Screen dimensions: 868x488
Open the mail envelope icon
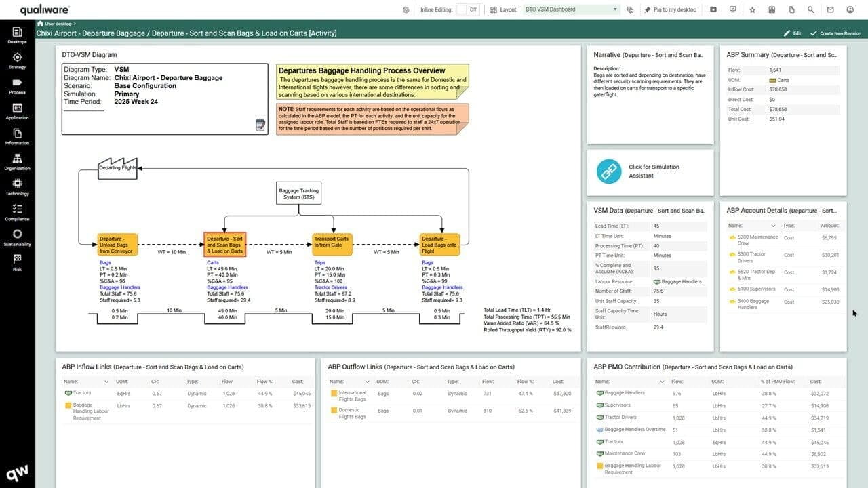pos(830,9)
